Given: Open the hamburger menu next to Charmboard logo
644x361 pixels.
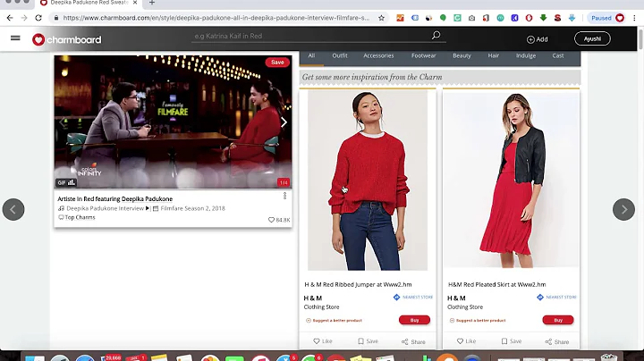Looking at the screenshot, I should [x=15, y=38].
